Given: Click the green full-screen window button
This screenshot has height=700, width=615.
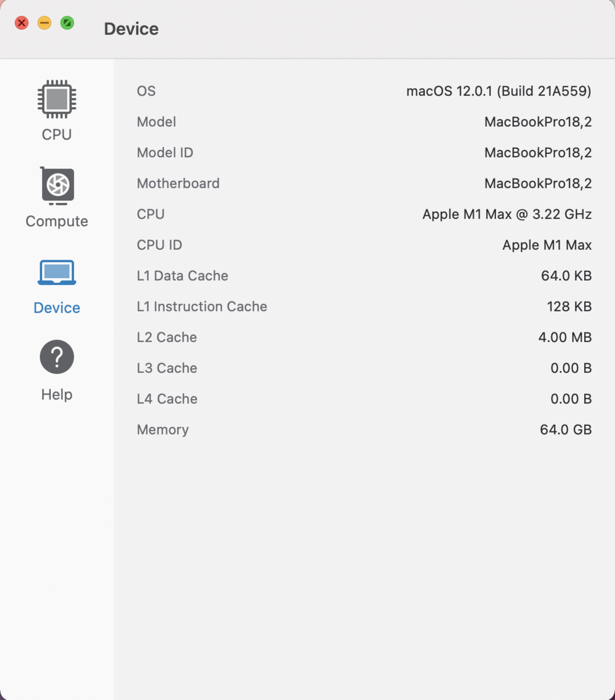Looking at the screenshot, I should 68,23.
